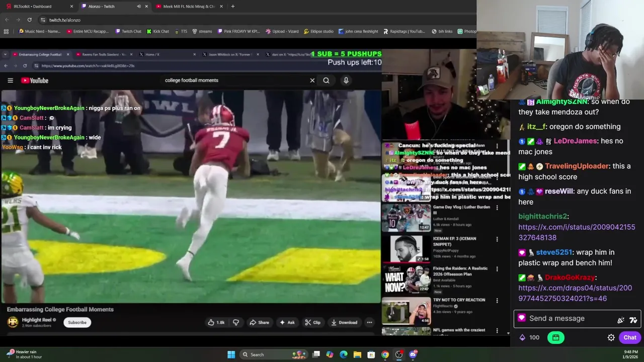Viewport: 644px width, 362px height.
Task: Open the Eklipse studio bookmark
Action: 318,31
